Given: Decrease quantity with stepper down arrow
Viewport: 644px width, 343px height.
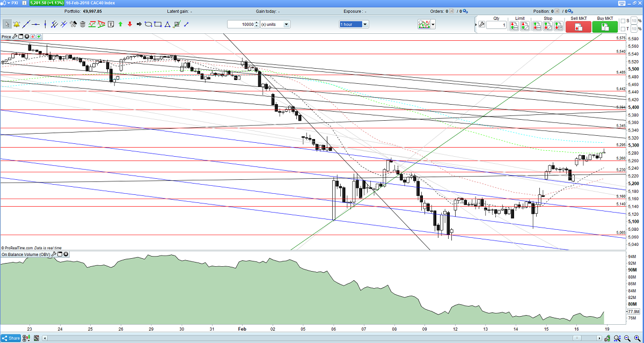Looking at the screenshot, I should coord(257,26).
